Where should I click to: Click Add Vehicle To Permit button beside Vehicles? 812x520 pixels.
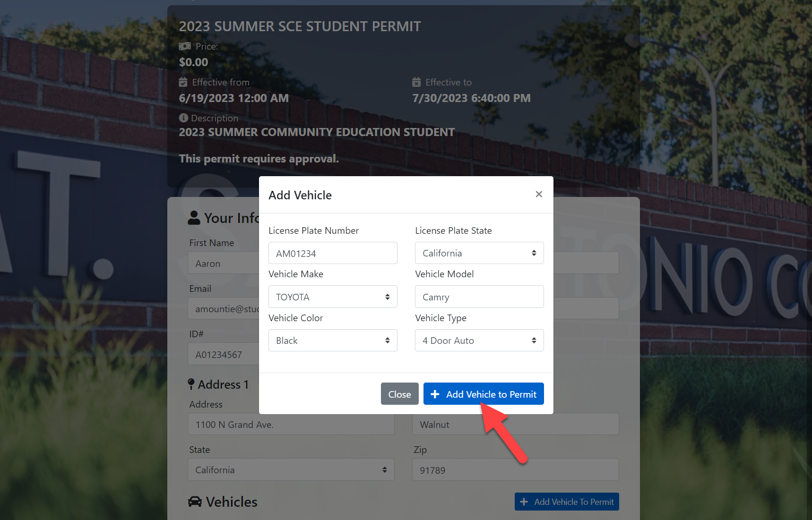point(567,502)
